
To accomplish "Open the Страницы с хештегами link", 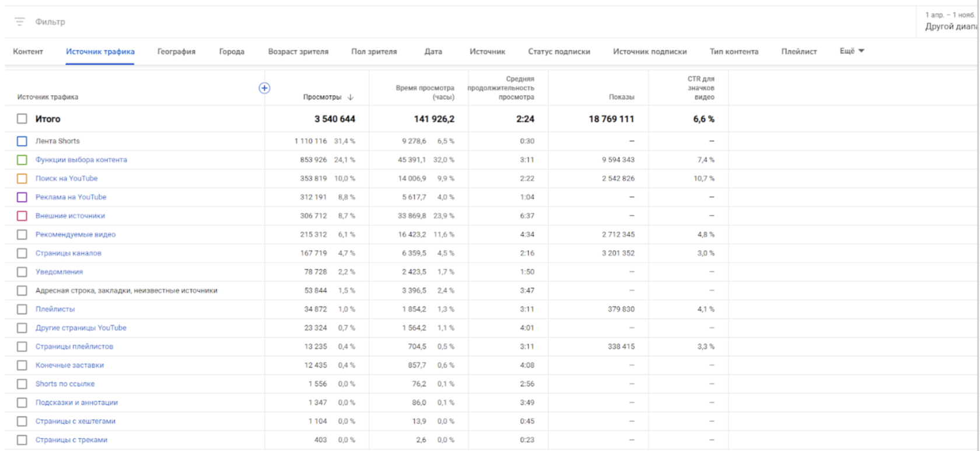I will pos(75,421).
